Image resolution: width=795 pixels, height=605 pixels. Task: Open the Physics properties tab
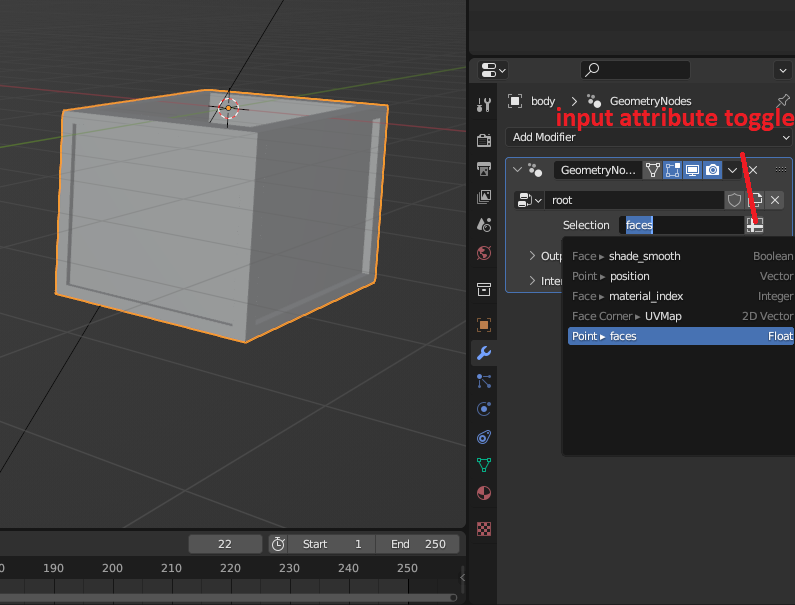(x=484, y=409)
